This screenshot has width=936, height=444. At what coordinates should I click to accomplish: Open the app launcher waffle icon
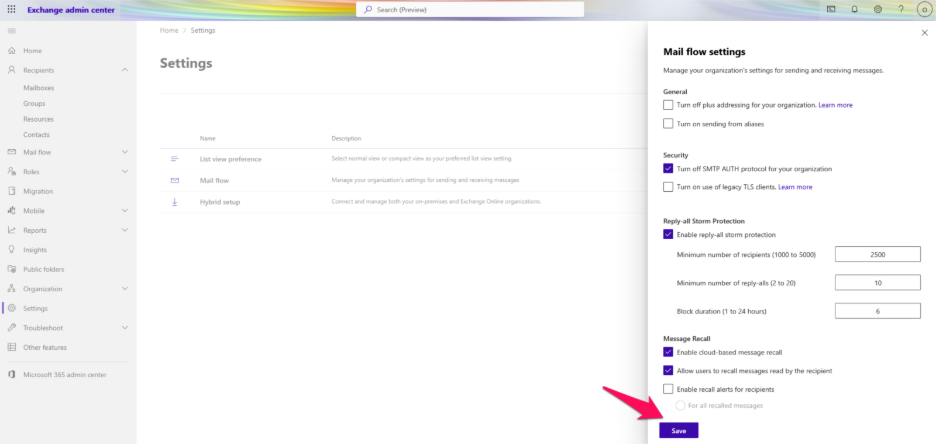(11, 9)
